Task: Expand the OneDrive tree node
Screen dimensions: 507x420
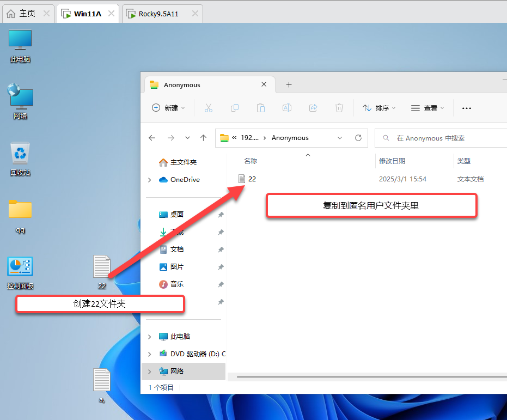Action: (150, 180)
